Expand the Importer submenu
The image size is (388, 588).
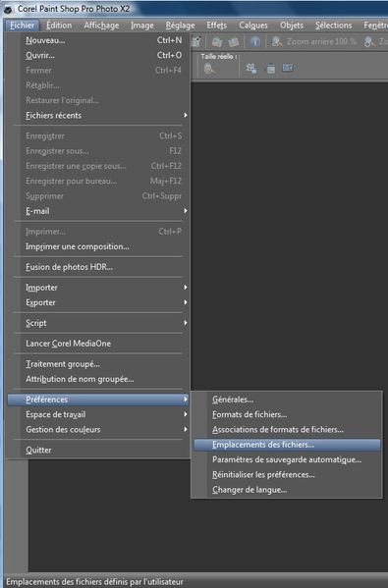click(x=98, y=288)
